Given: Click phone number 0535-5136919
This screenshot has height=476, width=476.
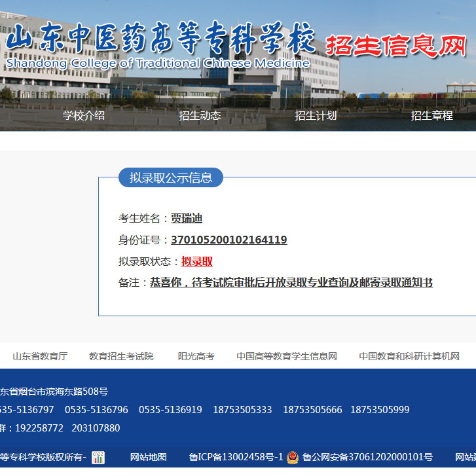Looking at the screenshot, I should pyautogui.click(x=170, y=410).
